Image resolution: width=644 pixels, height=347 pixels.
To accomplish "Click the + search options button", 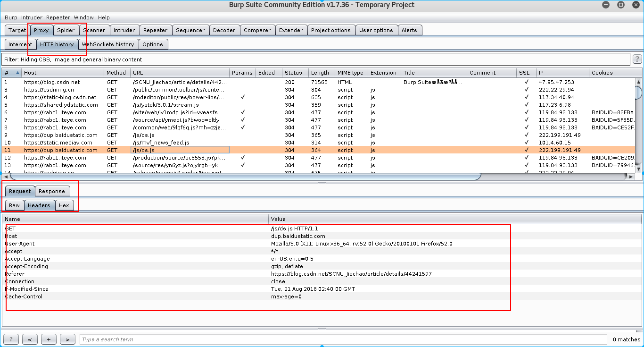I will tap(49, 339).
